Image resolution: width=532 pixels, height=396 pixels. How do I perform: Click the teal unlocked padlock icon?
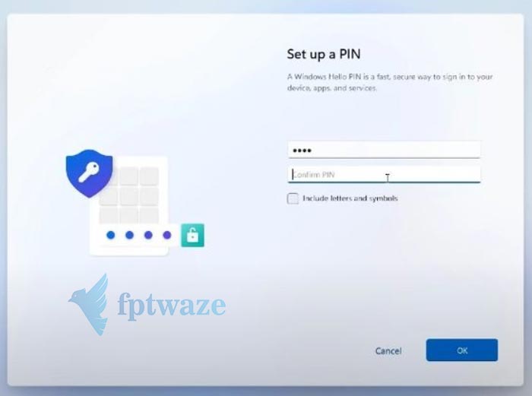pyautogui.click(x=192, y=235)
